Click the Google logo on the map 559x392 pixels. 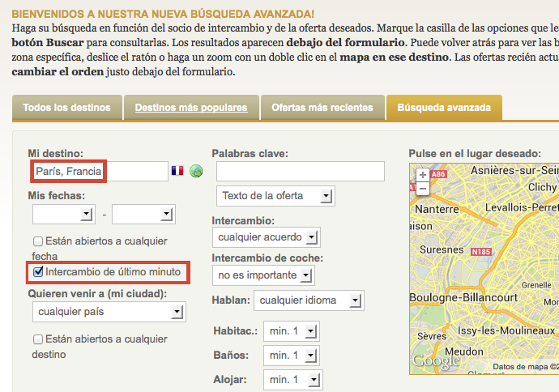click(x=436, y=361)
